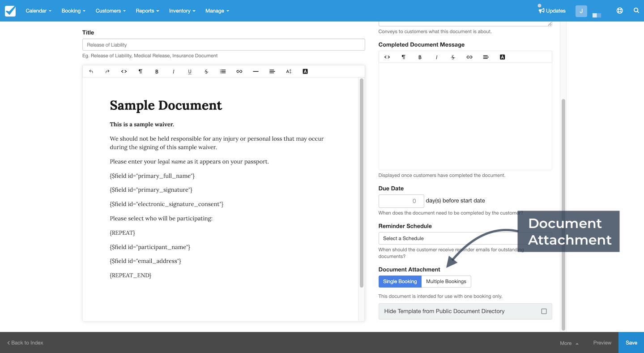Open the Booking menu
The height and width of the screenshot is (353, 644).
point(73,11)
